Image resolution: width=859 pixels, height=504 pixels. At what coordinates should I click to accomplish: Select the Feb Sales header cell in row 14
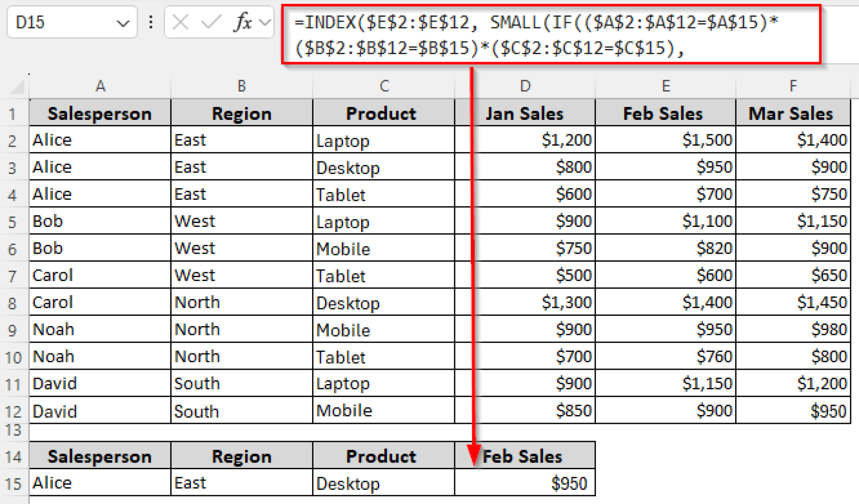pyautogui.click(x=525, y=456)
